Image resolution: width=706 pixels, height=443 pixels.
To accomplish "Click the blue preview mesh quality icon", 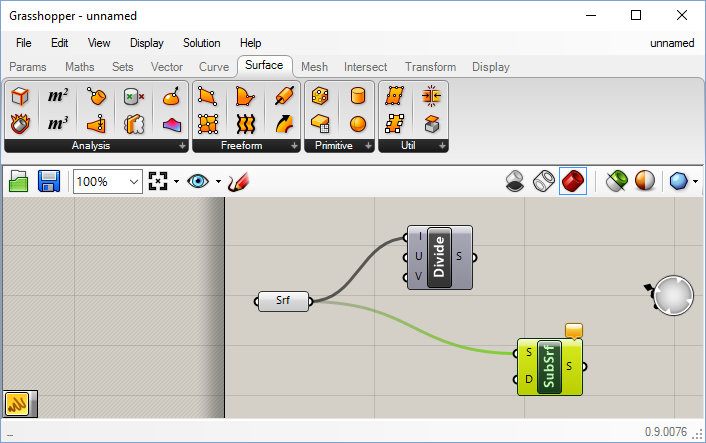I will point(679,181).
